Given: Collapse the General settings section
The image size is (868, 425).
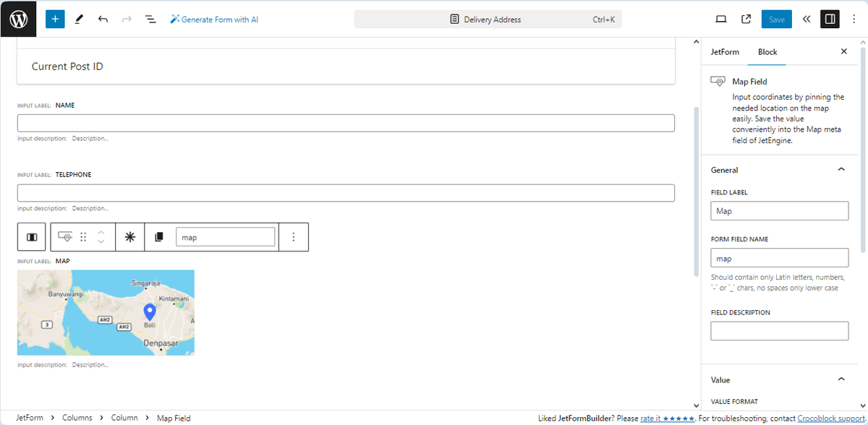Looking at the screenshot, I should (x=841, y=169).
